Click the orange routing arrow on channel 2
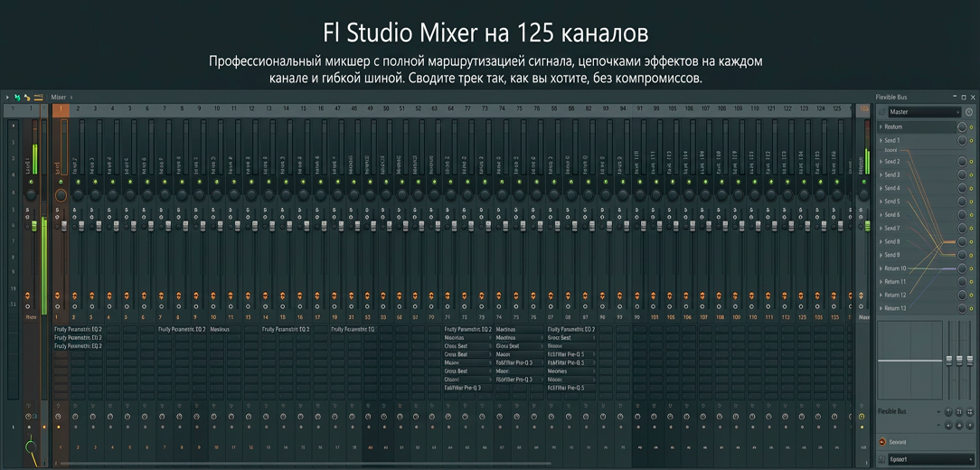 [74, 295]
